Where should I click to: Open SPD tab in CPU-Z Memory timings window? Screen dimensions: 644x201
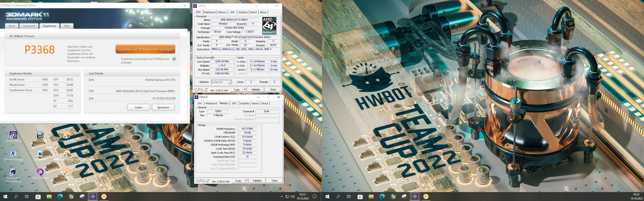tap(234, 103)
